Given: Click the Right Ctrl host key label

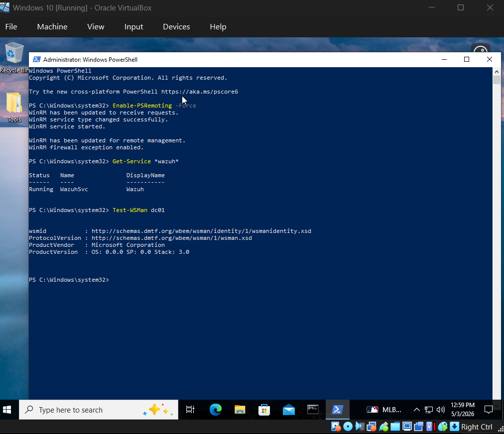Looking at the screenshot, I should (477, 427).
